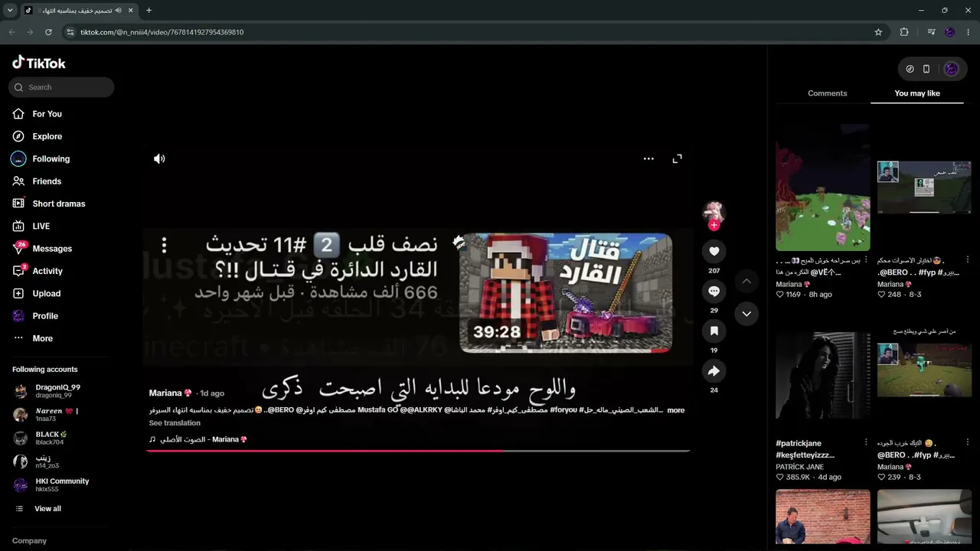Reload the page in Chrome
Viewport: 980px width, 551px height.
(x=48, y=32)
